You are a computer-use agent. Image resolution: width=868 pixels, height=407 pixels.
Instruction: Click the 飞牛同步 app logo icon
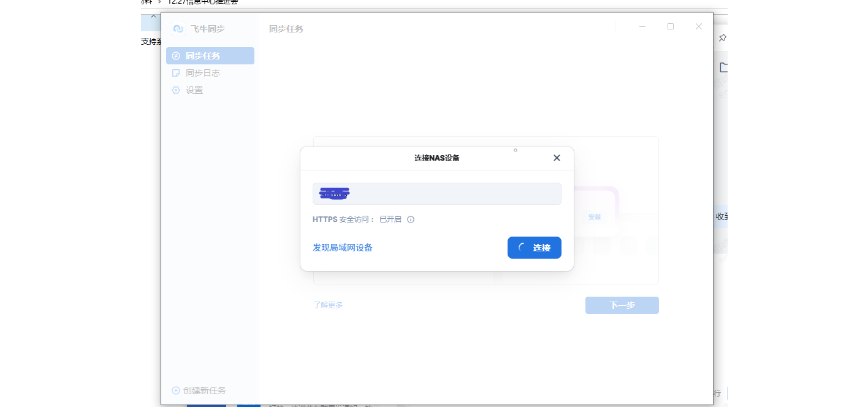tap(178, 28)
